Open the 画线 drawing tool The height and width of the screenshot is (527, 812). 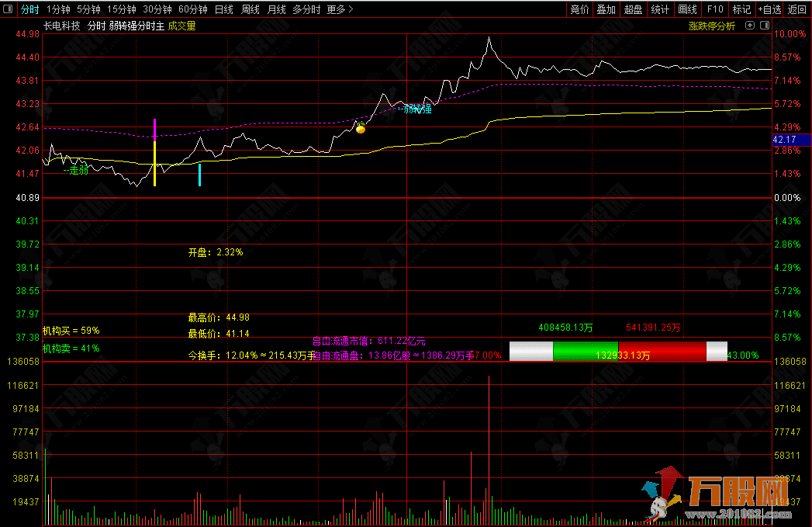pos(687,9)
